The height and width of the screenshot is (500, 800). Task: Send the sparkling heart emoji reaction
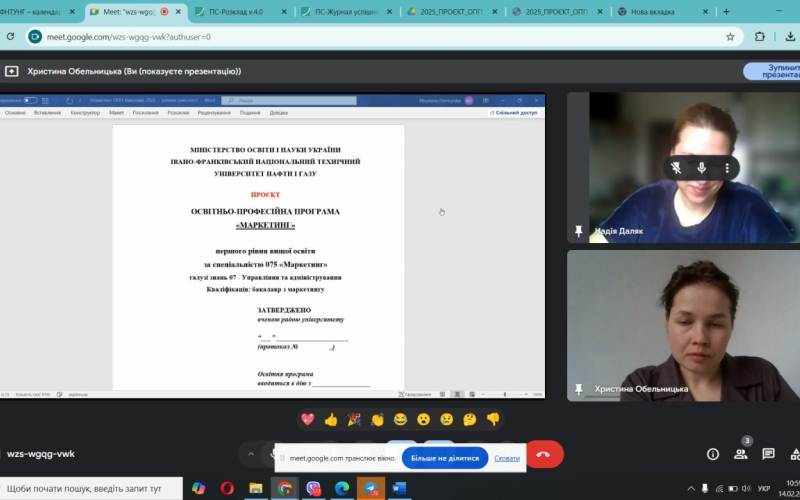308,419
